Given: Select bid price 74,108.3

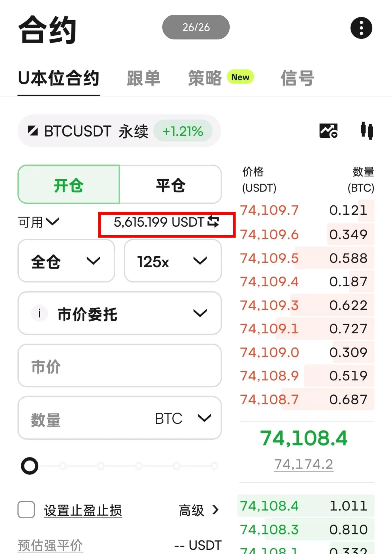Looking at the screenshot, I should tap(269, 530).
